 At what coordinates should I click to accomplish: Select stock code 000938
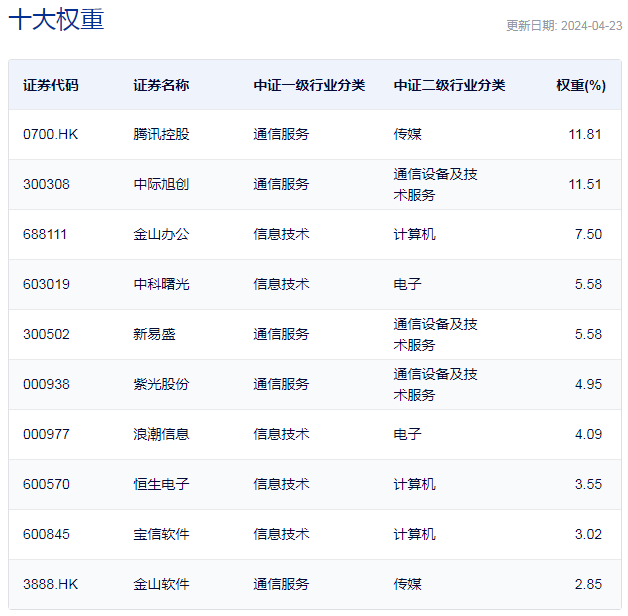point(46,384)
